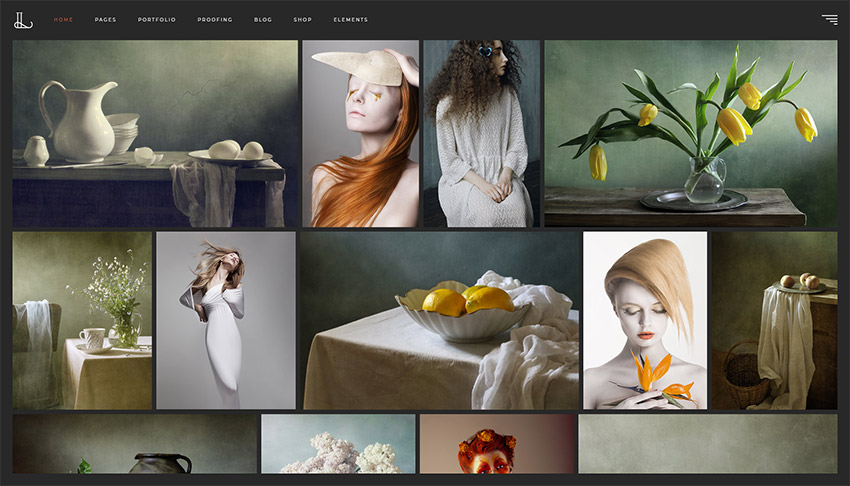Open the draped cloth and basket photo

coord(774,320)
